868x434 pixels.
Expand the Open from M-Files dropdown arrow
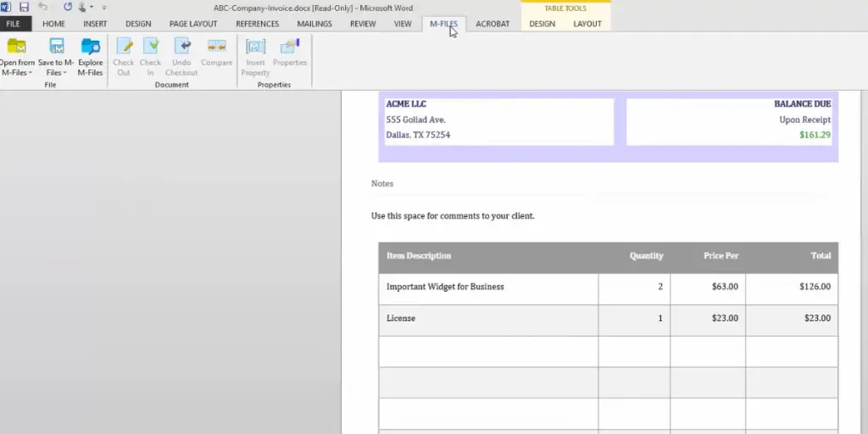(30, 73)
